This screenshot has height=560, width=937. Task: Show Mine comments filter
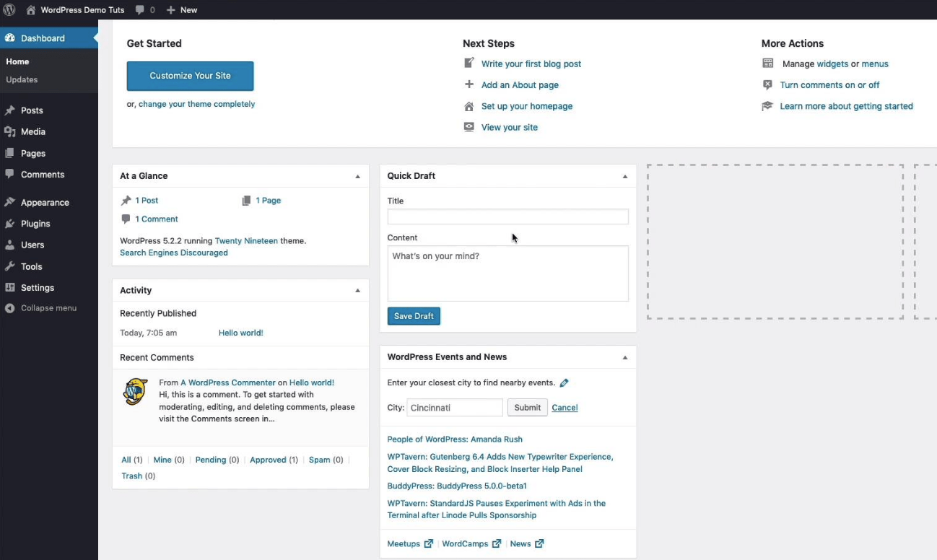pos(162,460)
